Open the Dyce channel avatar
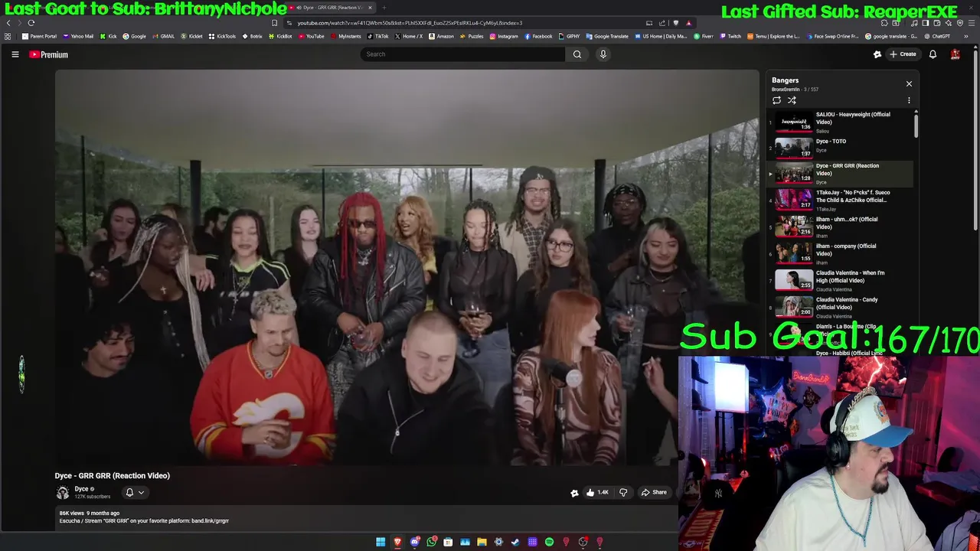This screenshot has height=551, width=980. click(x=63, y=493)
